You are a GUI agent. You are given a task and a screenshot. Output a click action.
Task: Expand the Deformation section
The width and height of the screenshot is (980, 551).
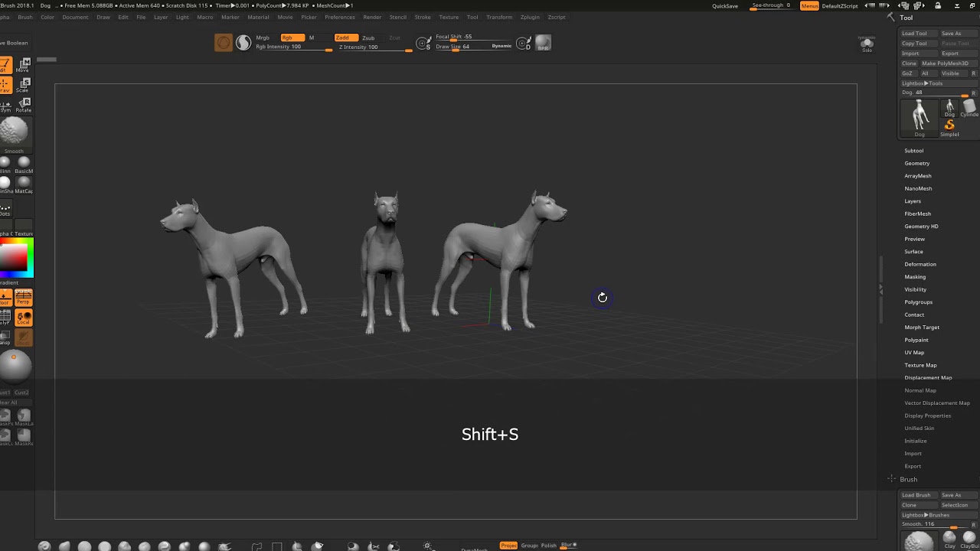click(920, 264)
